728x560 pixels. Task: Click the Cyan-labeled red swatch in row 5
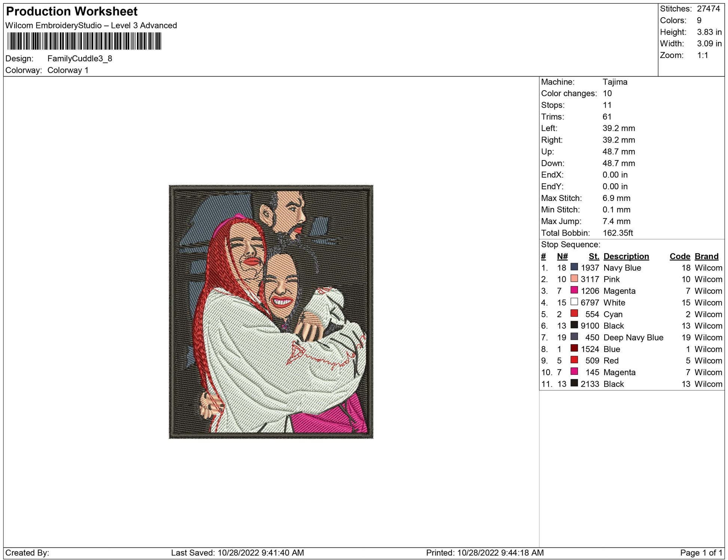[574, 313]
